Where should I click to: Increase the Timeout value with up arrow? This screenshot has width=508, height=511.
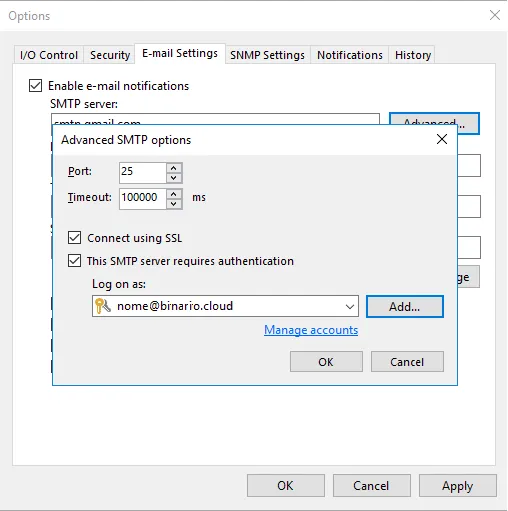[x=174, y=193]
